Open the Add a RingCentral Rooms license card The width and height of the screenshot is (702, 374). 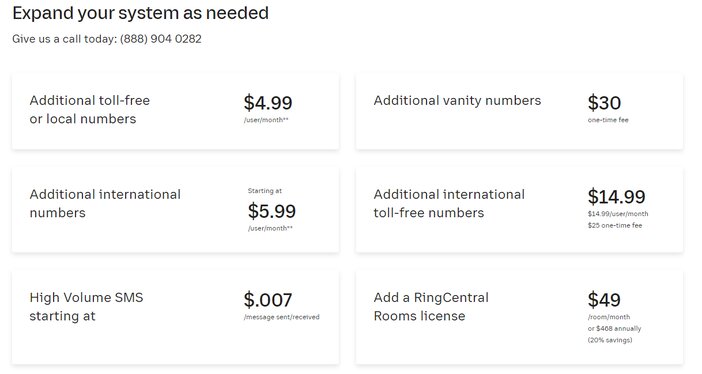519,317
